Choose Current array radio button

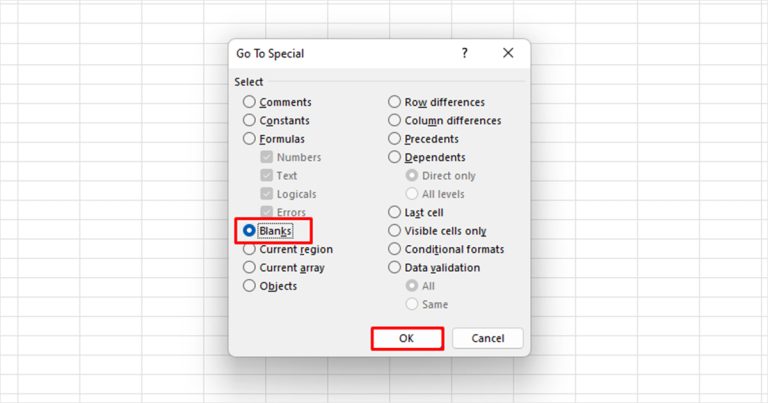coord(250,268)
